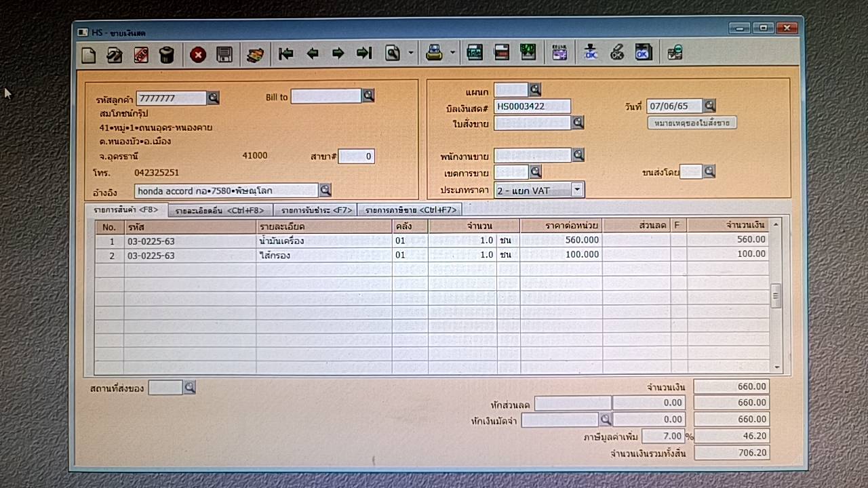Click the customer code field 7777777

172,99
